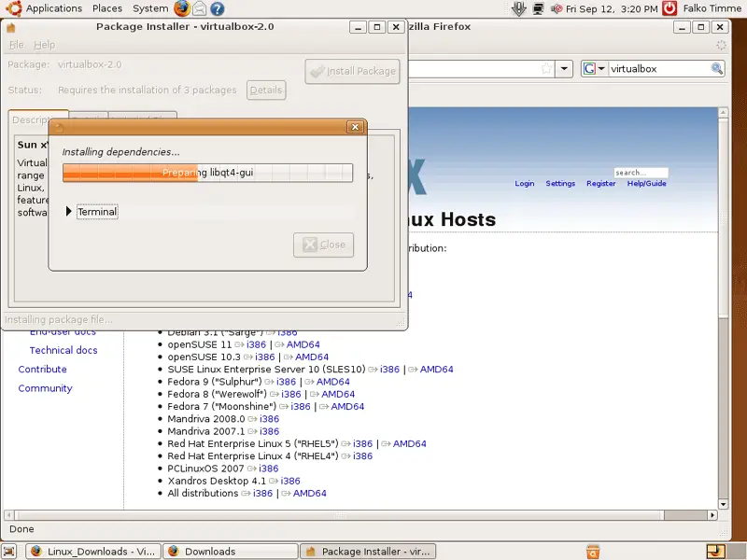Switch to Package Installer taskbar button
Screen dimensions: 747x560
coord(368,552)
